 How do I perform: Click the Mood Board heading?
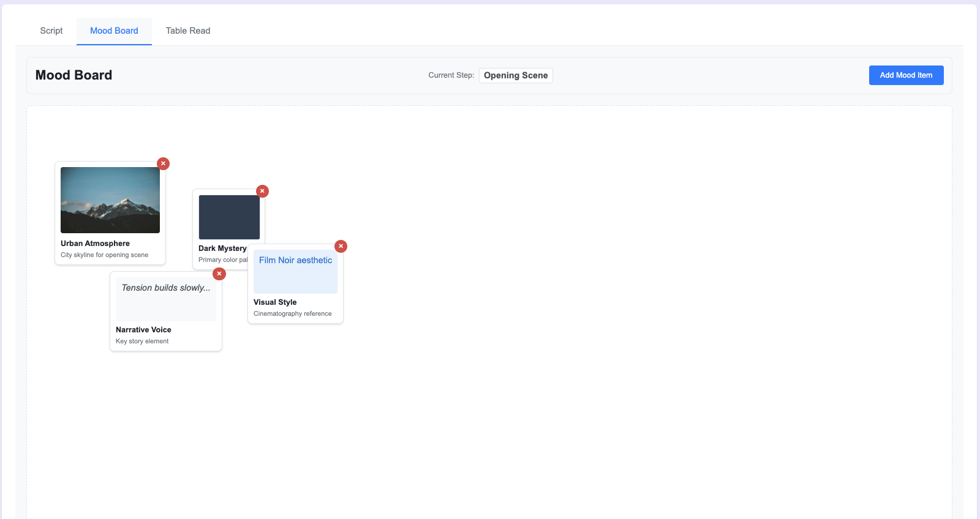(73, 75)
